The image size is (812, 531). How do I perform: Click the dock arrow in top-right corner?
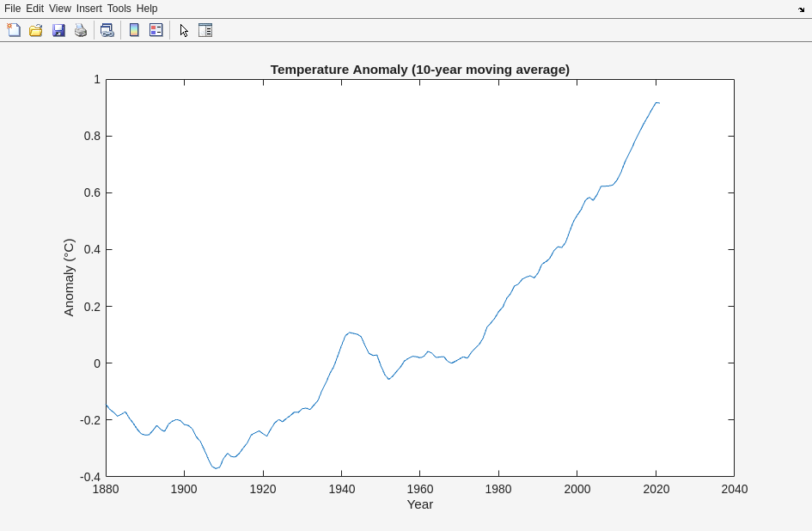point(801,9)
